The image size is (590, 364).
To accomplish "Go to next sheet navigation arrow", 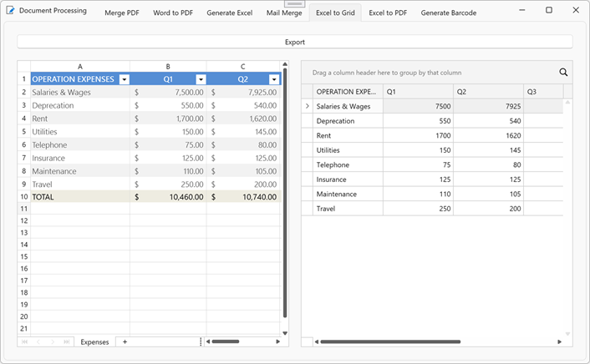I will point(53,341).
